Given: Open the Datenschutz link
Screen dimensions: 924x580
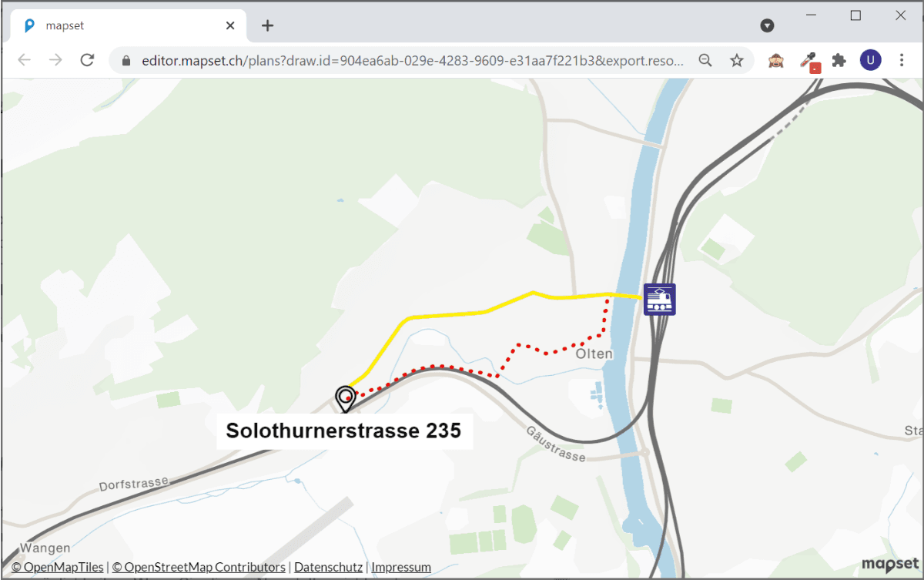Looking at the screenshot, I should (328, 568).
